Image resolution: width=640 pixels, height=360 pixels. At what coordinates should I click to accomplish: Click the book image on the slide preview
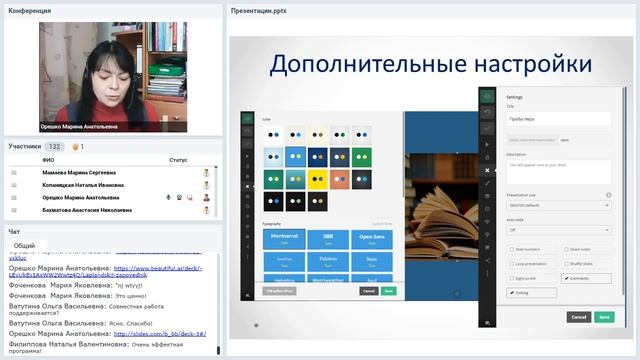(442, 206)
